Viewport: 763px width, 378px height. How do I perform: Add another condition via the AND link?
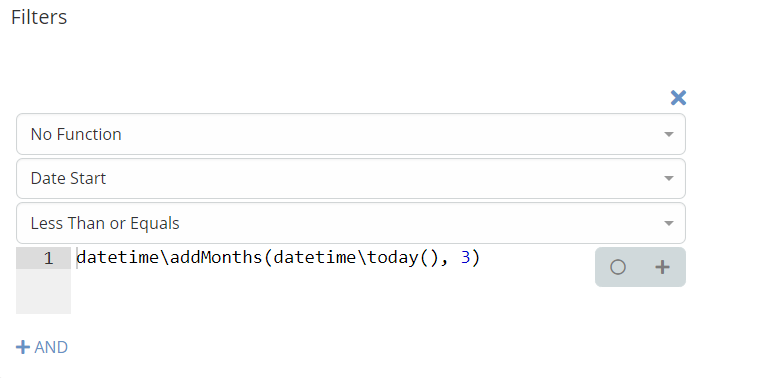pyautogui.click(x=42, y=347)
